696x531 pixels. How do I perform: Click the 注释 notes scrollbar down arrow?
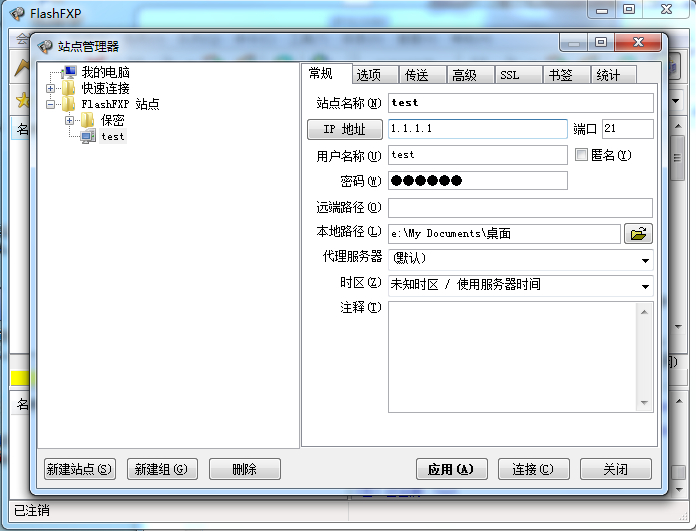tap(645, 403)
